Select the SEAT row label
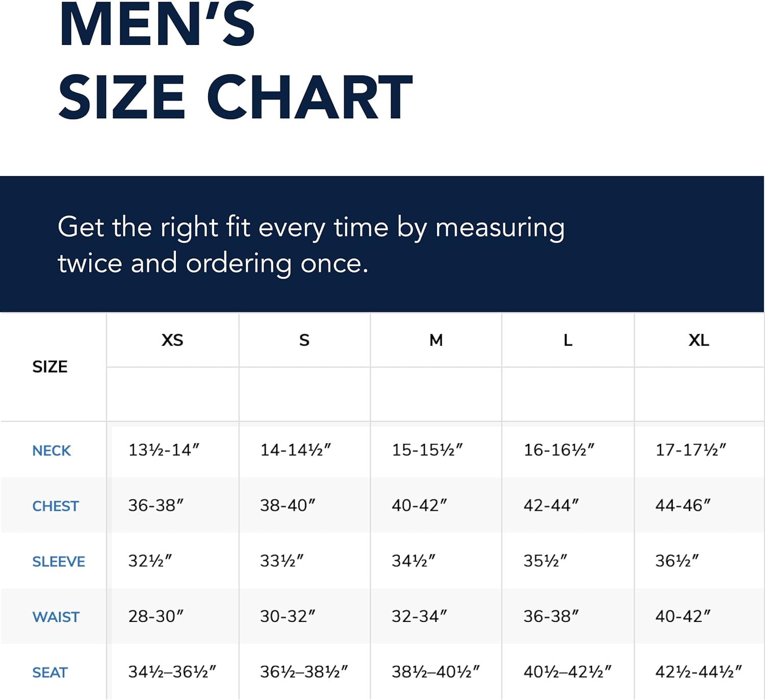Screen dimensions: 765x700 point(50,672)
